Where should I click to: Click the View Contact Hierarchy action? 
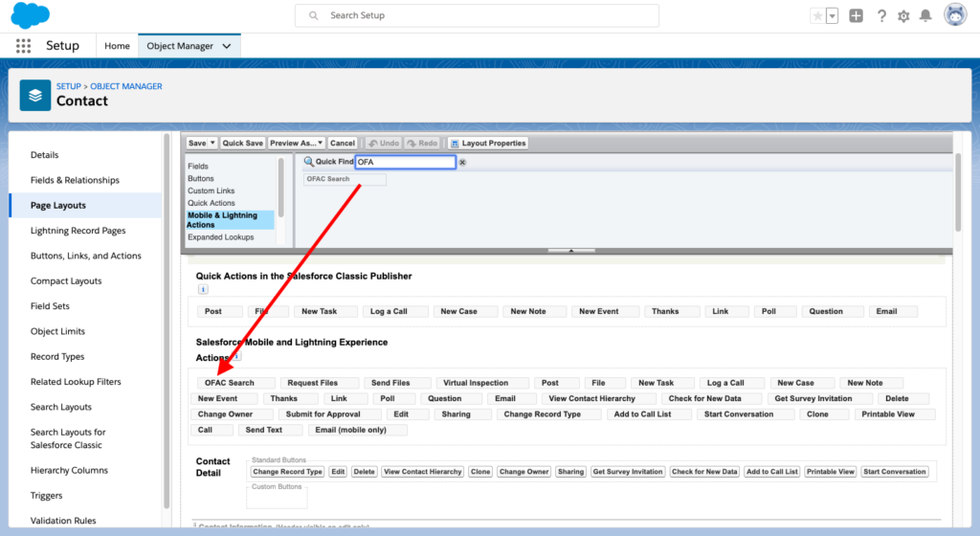pos(599,398)
